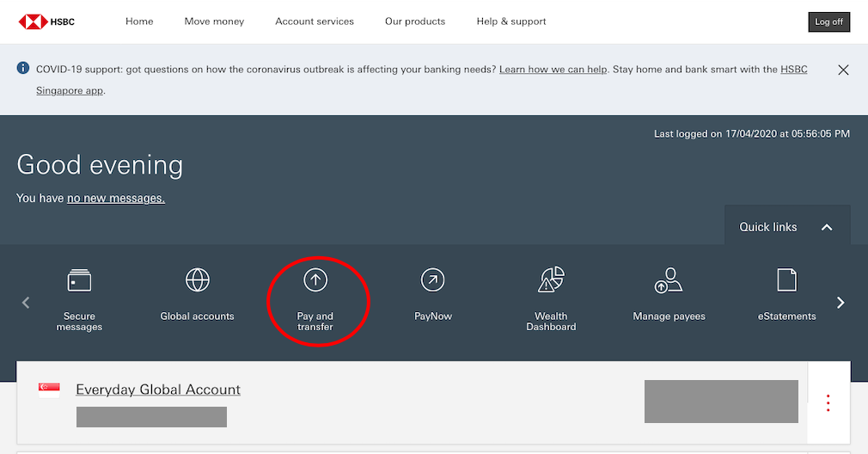Click the COVID-19 info icon

(22, 68)
